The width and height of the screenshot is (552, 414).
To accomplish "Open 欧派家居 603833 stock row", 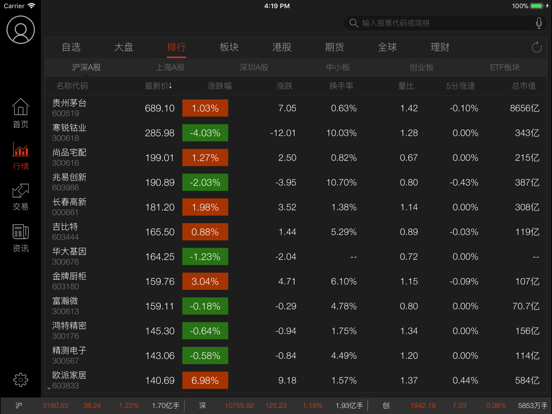I will (x=296, y=380).
